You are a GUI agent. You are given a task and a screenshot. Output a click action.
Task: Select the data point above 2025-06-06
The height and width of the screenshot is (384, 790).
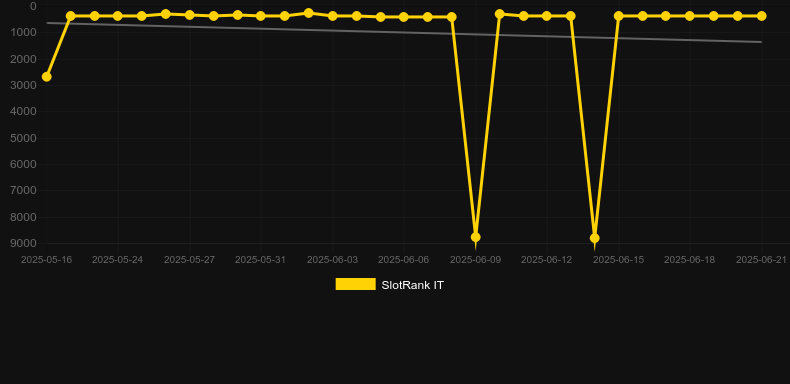404,17
